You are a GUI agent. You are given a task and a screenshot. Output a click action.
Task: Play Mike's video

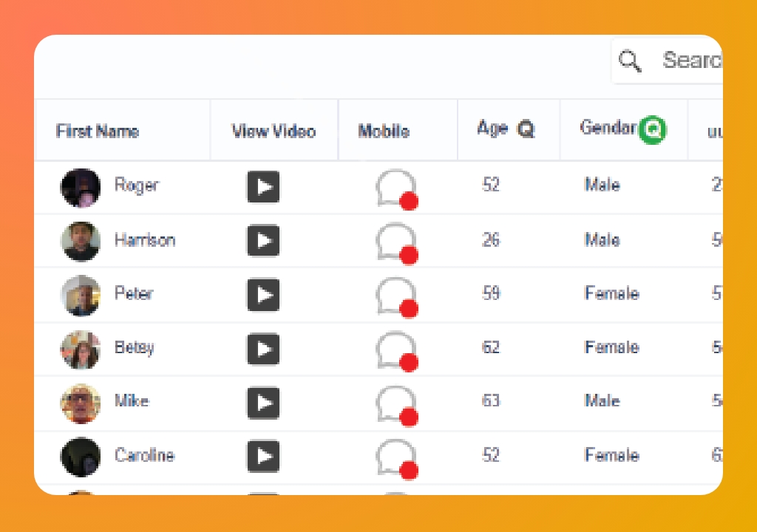tap(264, 403)
